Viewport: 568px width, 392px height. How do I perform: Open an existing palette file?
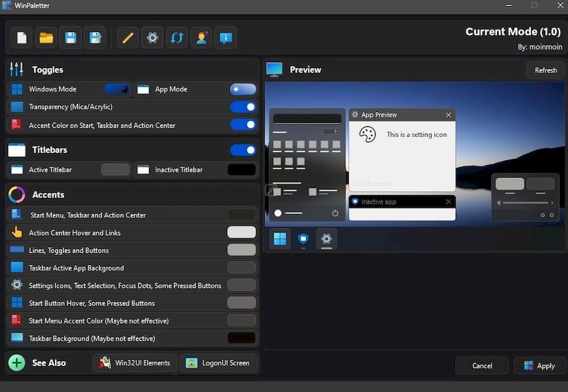[x=45, y=37]
